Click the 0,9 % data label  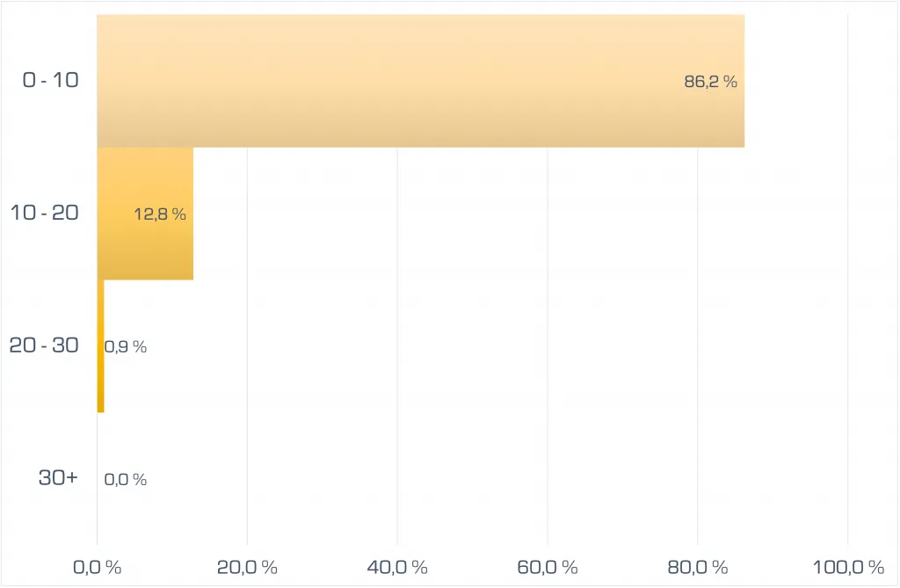coord(126,347)
